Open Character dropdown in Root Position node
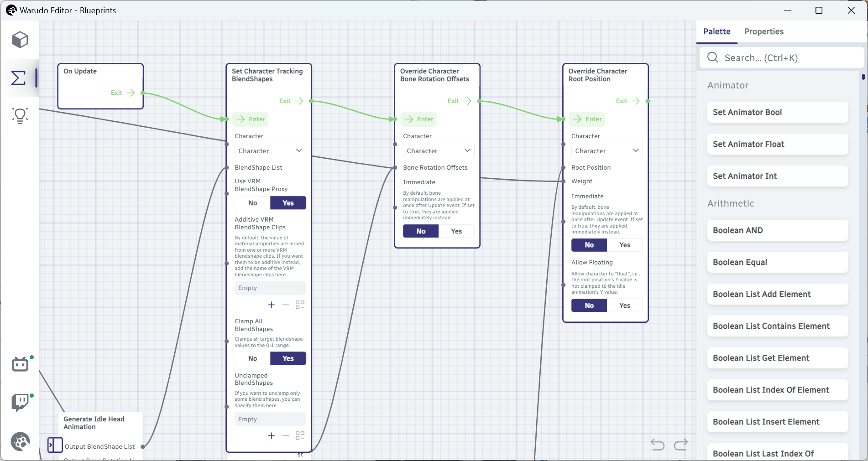868x461 pixels. pos(607,150)
